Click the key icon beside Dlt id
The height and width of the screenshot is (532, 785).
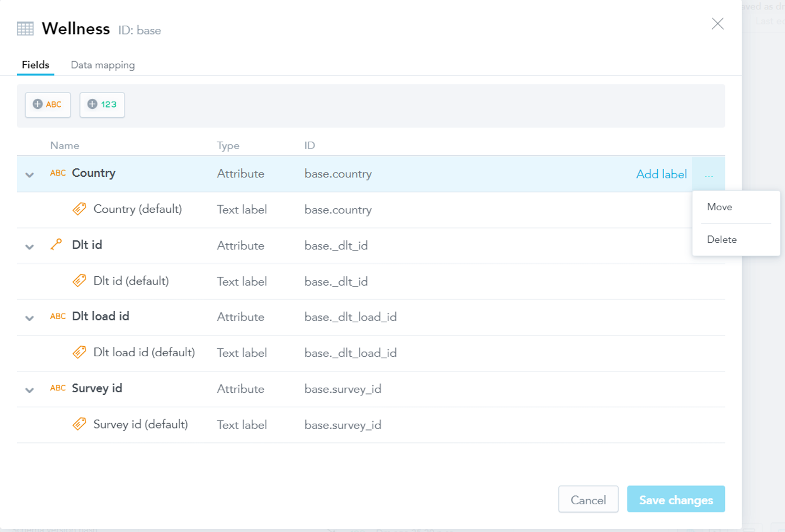(x=56, y=244)
